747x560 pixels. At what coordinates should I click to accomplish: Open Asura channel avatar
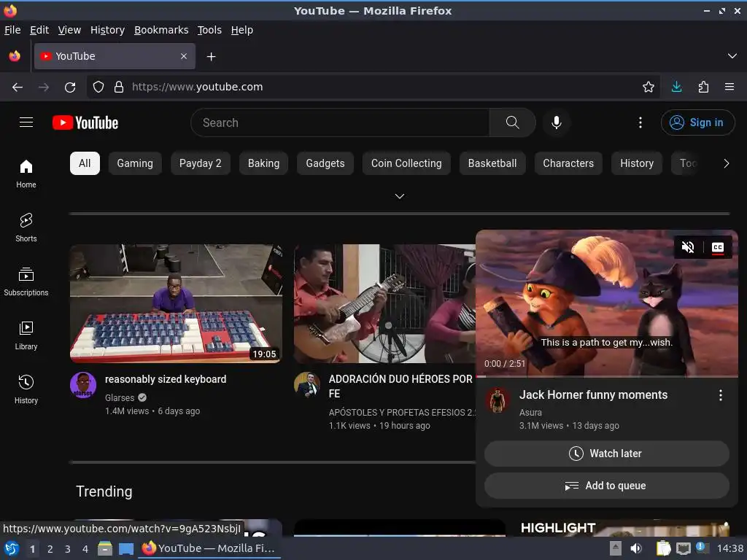pos(498,400)
